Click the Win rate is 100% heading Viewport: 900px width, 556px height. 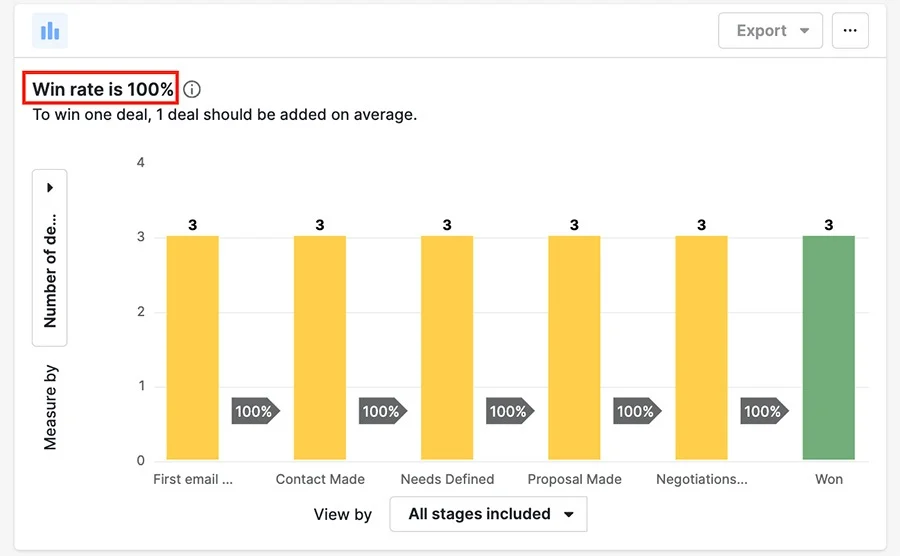click(x=102, y=89)
